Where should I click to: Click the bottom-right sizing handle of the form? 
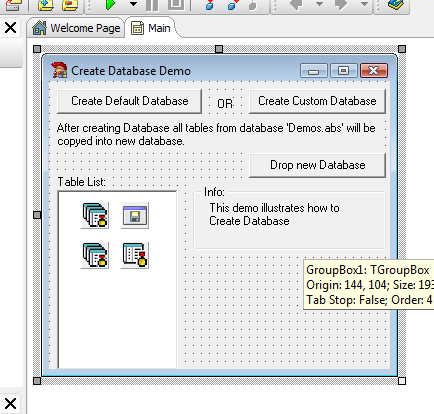pos(402,381)
